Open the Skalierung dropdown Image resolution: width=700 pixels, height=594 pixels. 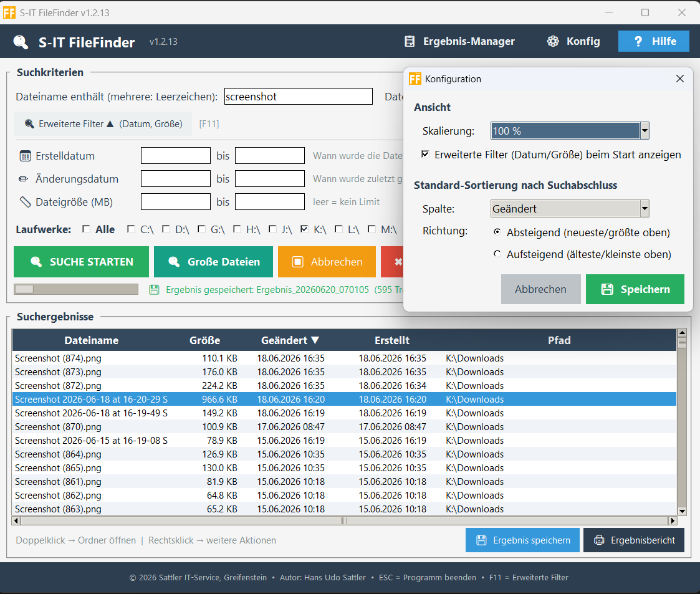coord(644,131)
